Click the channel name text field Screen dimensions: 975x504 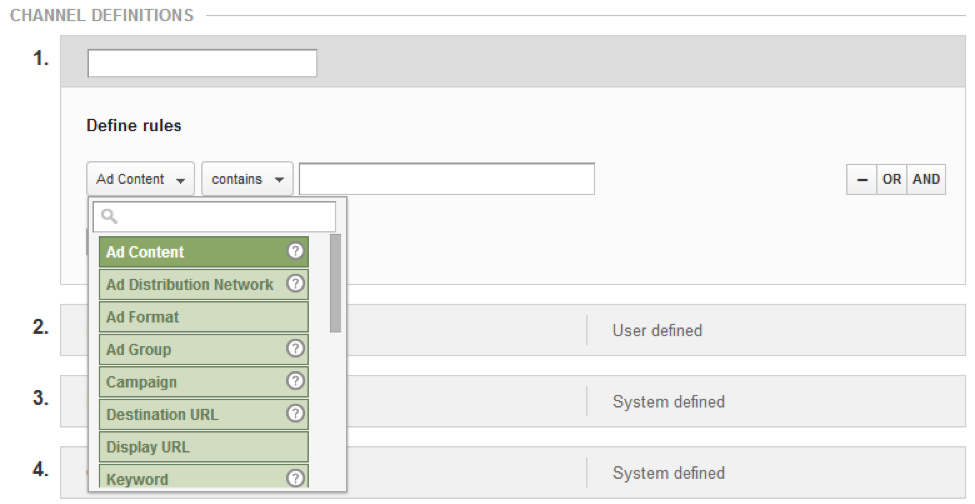202,63
